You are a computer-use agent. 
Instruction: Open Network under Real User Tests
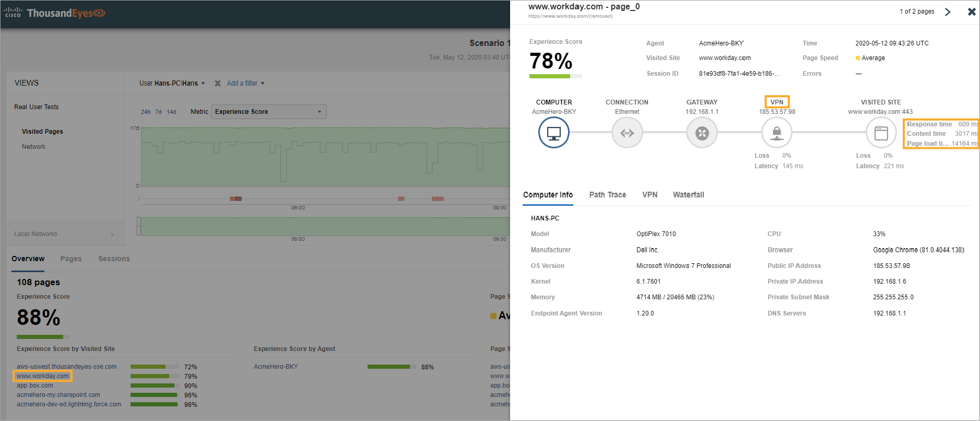tap(33, 147)
